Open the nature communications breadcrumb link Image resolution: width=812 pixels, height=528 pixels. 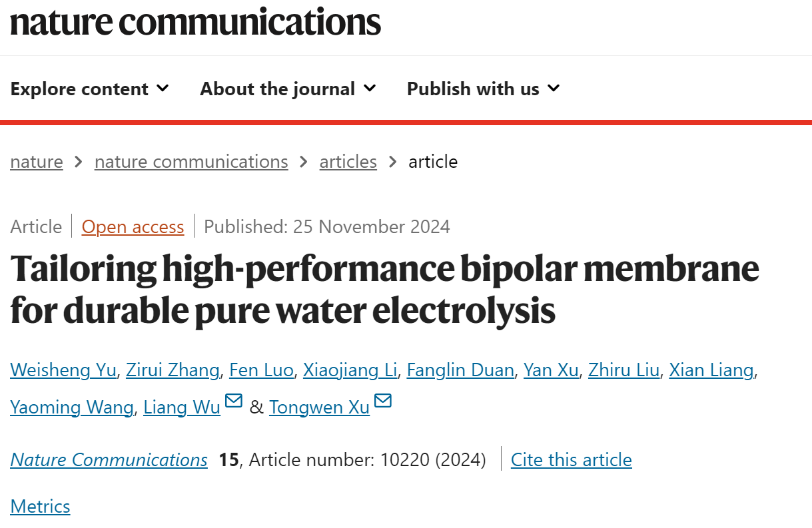(191, 162)
